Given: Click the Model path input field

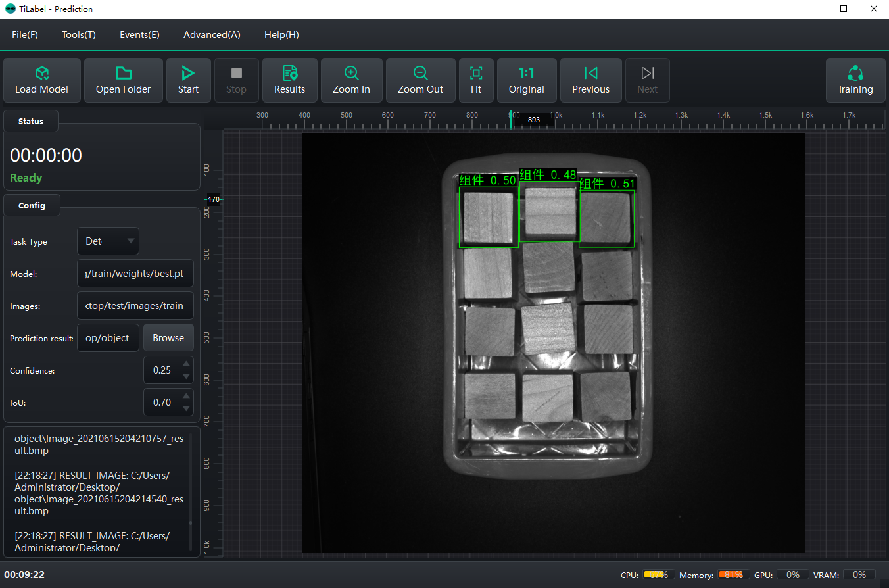Looking at the screenshot, I should 135,274.
